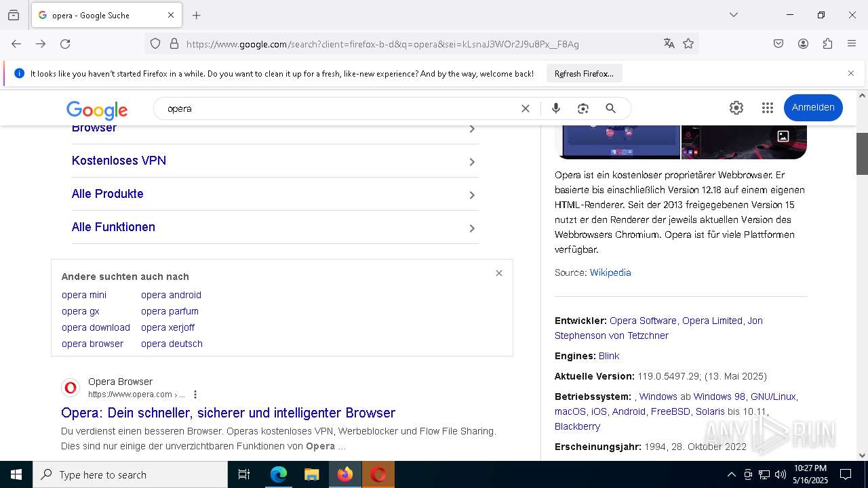
Task: Show site security lock info
Action: tap(174, 43)
